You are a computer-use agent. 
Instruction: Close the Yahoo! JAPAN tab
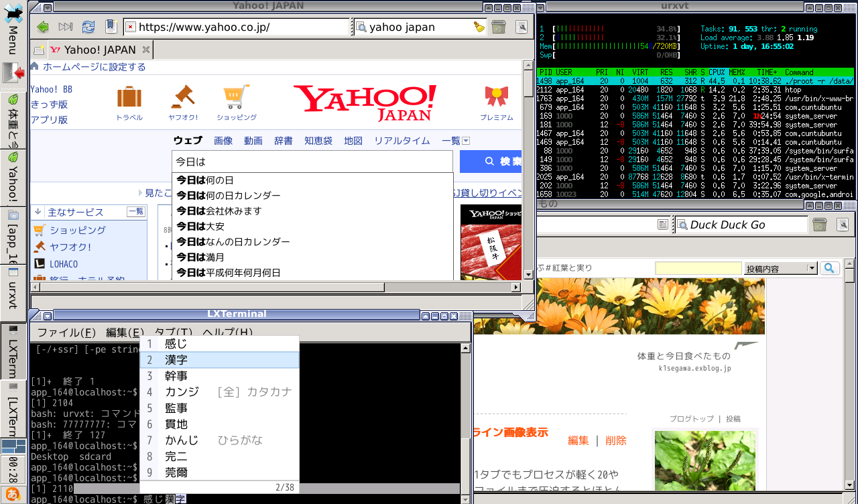pos(145,50)
